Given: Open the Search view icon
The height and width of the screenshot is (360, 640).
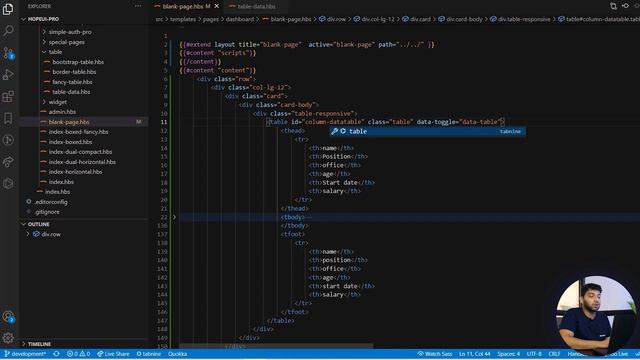Looking at the screenshot, I should coord(8,31).
